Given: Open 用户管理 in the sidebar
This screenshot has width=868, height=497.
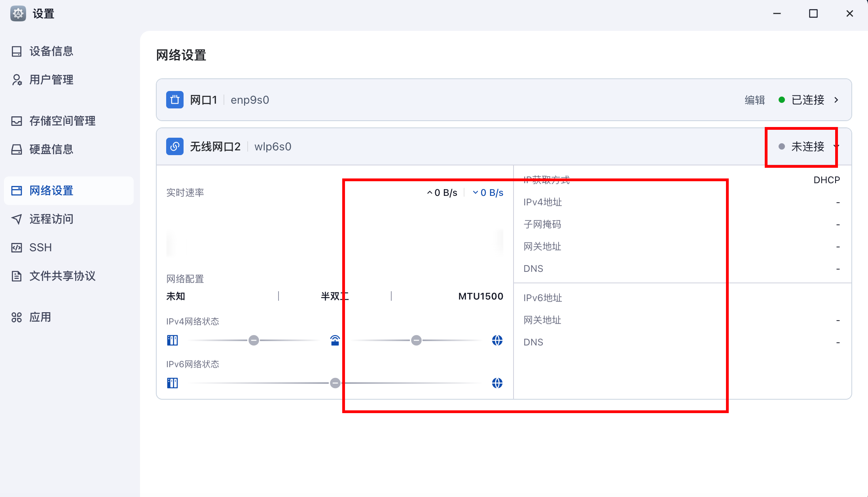Looking at the screenshot, I should click(68, 80).
